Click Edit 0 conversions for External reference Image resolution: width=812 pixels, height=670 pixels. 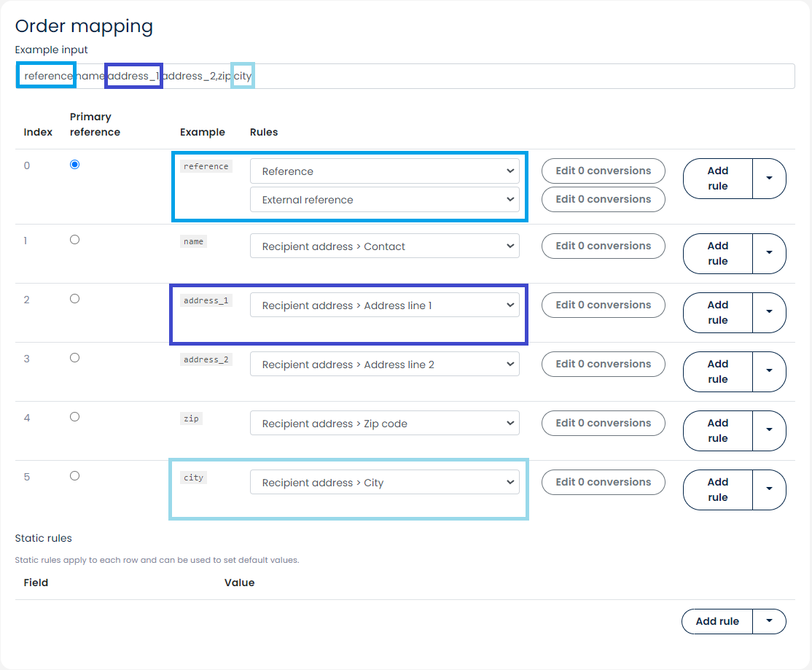[603, 199]
